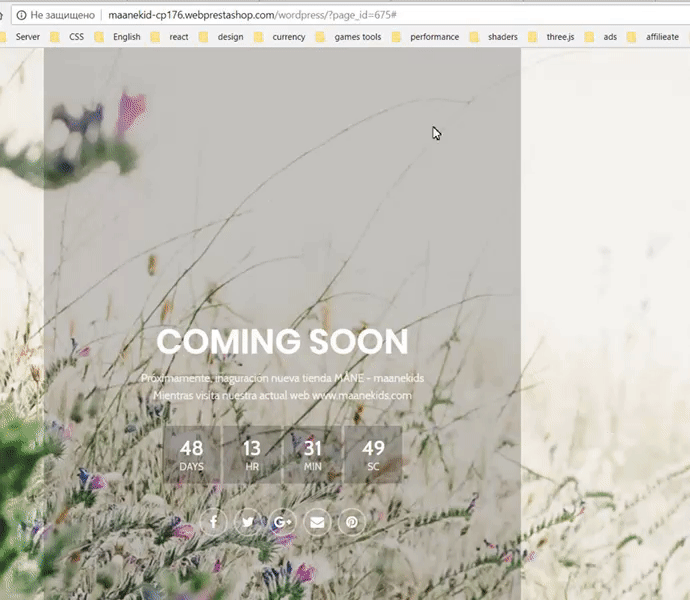The image size is (690, 600).
Task: Open the Google Plus social icon
Action: pyautogui.click(x=283, y=522)
